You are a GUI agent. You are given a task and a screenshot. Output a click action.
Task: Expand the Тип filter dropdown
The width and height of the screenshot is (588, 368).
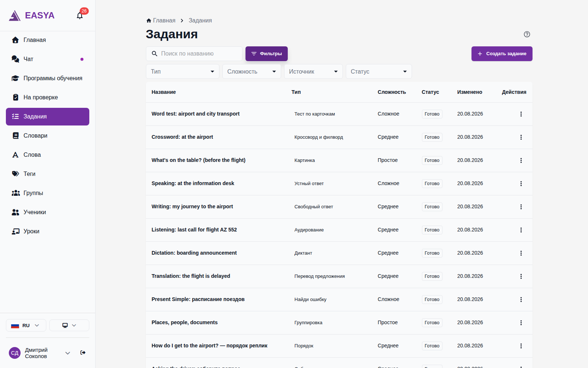pos(183,71)
